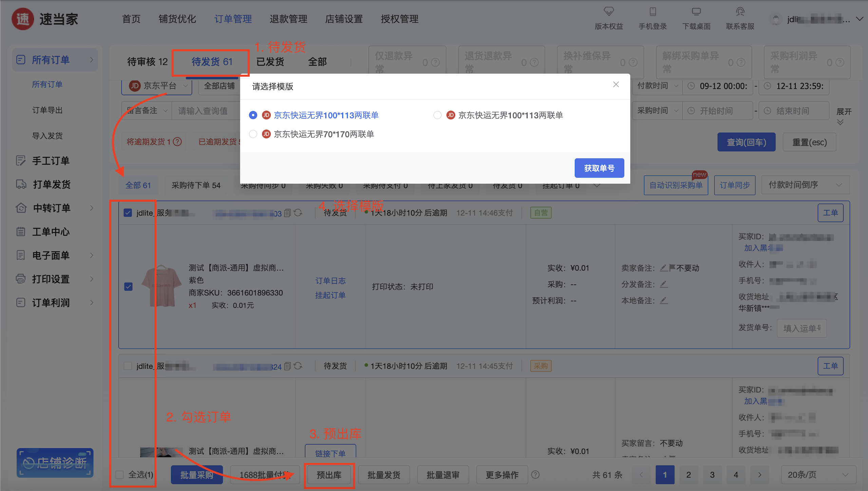868x491 pixels.
Task: Click the 版本权益 diamond icon
Action: (x=608, y=12)
